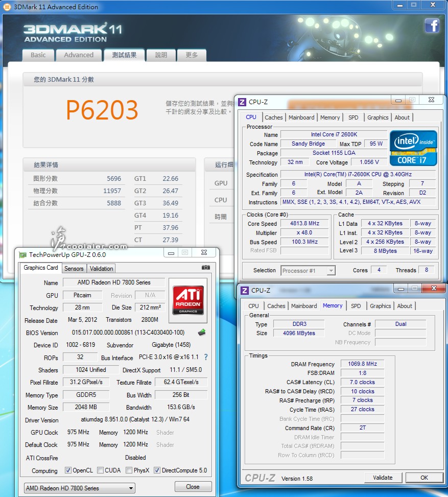Click the Bus Interface question mark help
448x497 pixels.
(x=206, y=357)
